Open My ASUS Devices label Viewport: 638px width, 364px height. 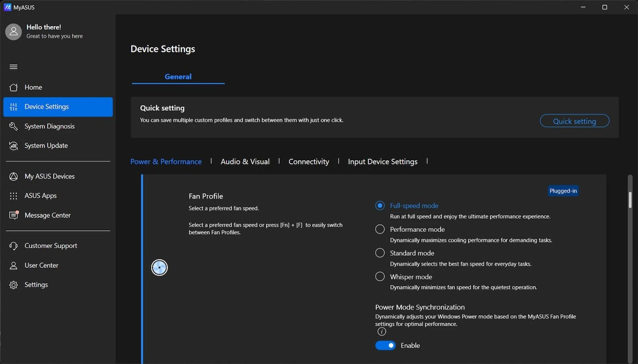click(x=50, y=176)
